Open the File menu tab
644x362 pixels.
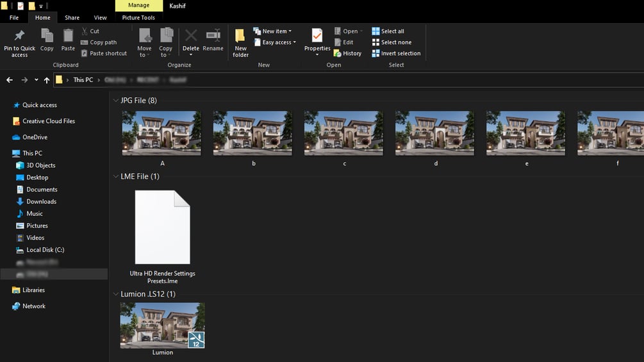[14, 18]
